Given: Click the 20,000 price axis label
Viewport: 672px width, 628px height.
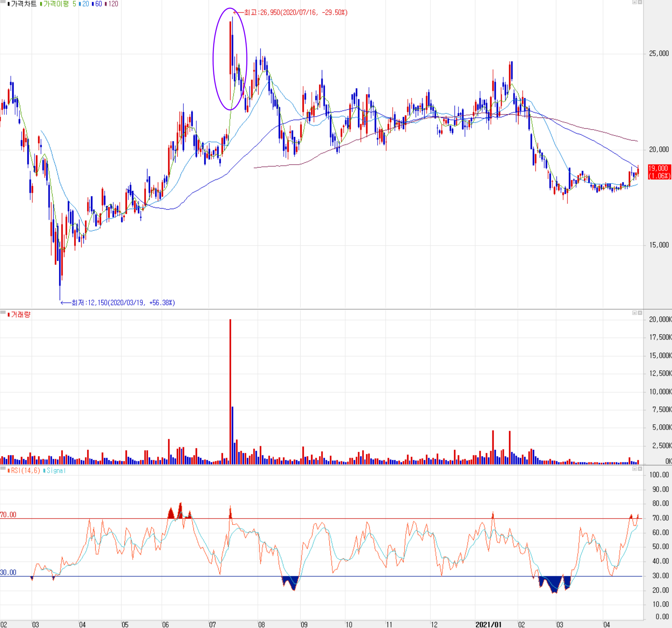Looking at the screenshot, I should (659, 149).
